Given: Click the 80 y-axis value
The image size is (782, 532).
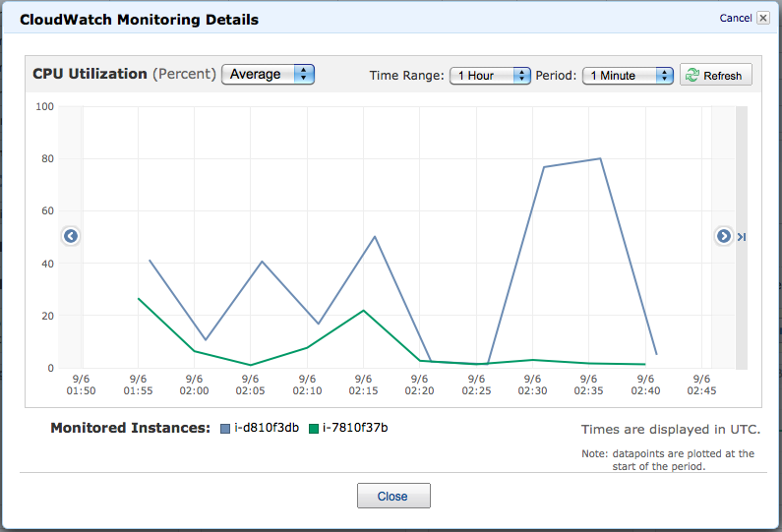Looking at the screenshot, I should pyautogui.click(x=48, y=158).
